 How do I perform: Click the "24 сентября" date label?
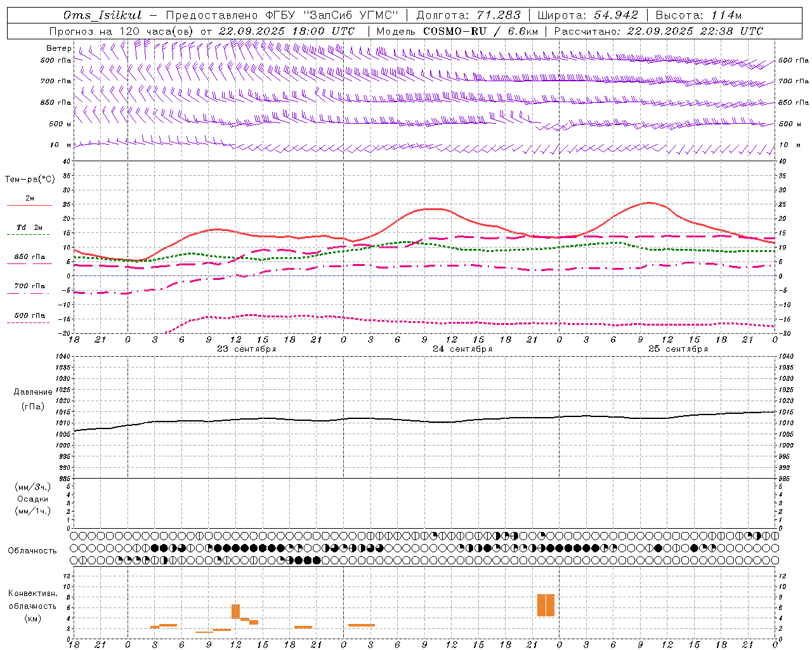pyautogui.click(x=462, y=349)
